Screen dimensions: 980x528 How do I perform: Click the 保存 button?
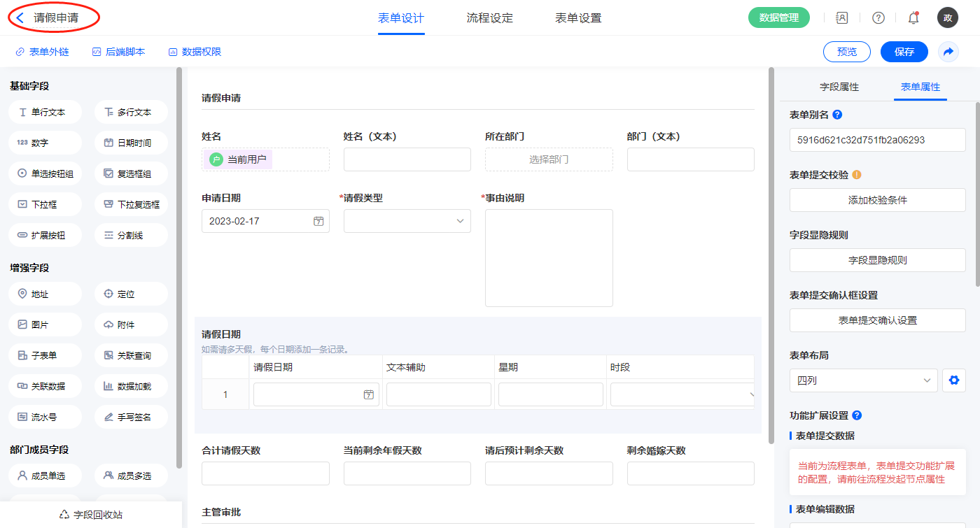(904, 52)
